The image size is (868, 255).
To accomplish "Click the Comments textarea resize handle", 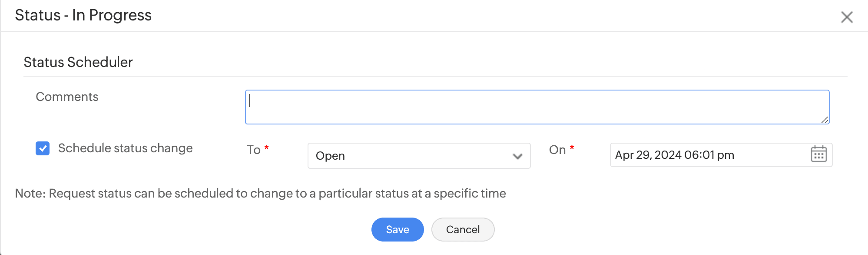I will (x=825, y=120).
